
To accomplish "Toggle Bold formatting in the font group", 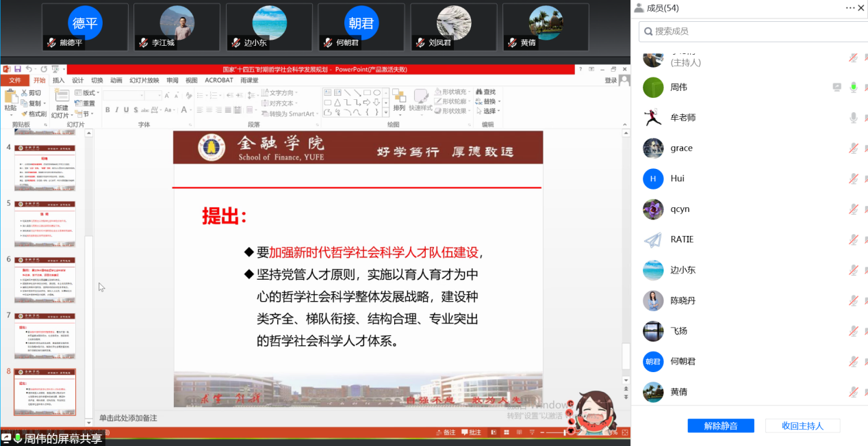I will 107,110.
